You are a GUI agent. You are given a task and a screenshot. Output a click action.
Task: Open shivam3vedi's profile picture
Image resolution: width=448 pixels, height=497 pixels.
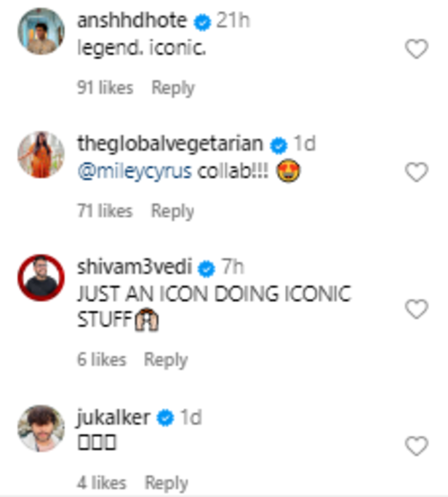pos(41,278)
